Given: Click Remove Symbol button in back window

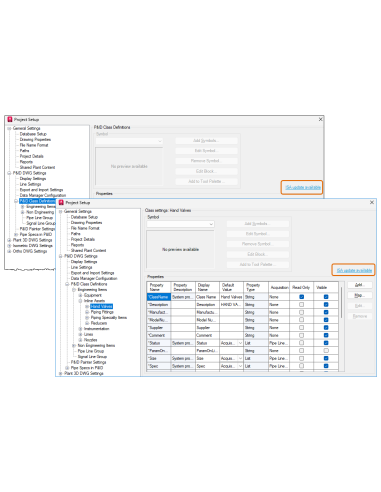Looking at the screenshot, I should tap(206, 161).
